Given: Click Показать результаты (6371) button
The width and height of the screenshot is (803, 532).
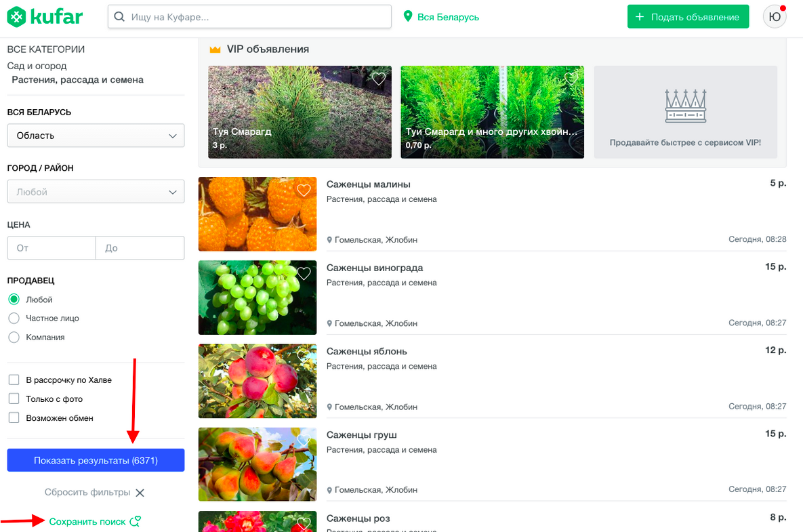Looking at the screenshot, I should point(96,459).
